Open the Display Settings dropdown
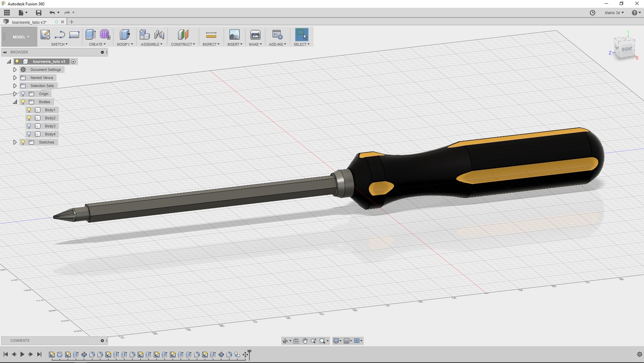Screen dimensions: 644x363 pos(337,341)
